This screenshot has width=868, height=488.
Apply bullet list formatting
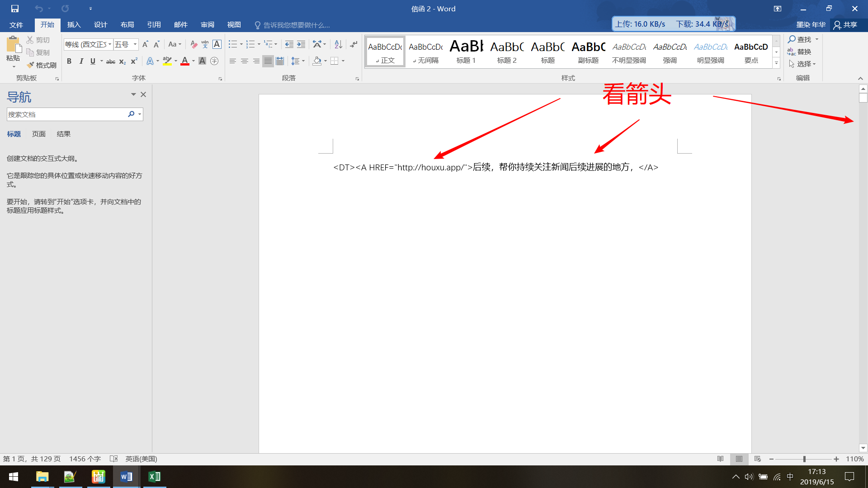pos(232,44)
